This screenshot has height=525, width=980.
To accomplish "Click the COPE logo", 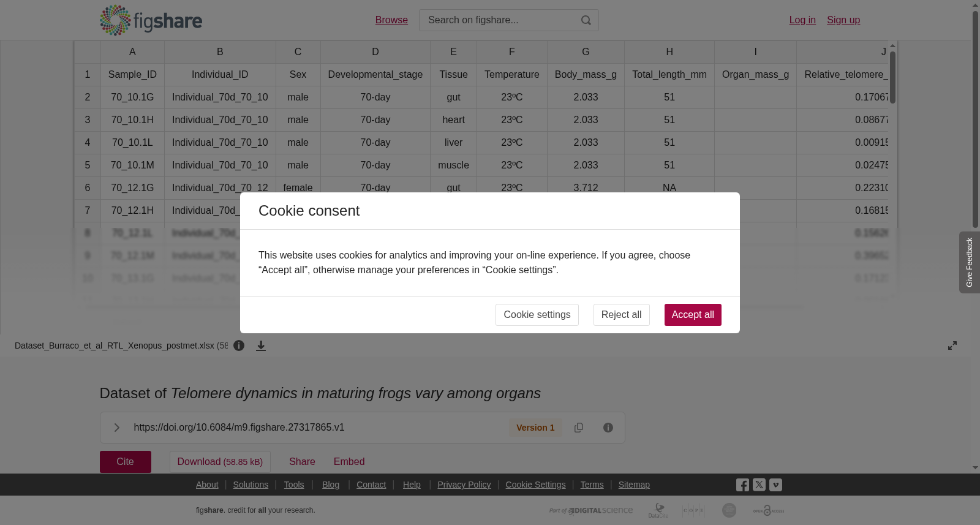I will (694, 510).
